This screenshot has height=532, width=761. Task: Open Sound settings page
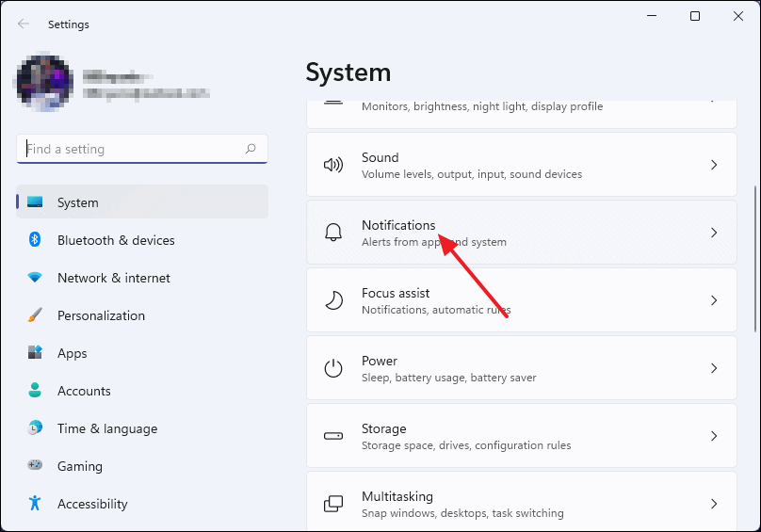click(522, 165)
